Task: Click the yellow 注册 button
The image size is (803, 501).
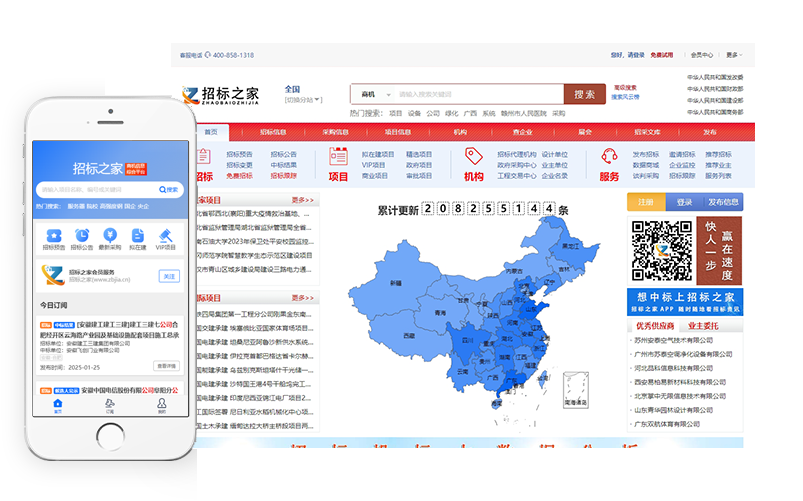Action: click(x=646, y=202)
